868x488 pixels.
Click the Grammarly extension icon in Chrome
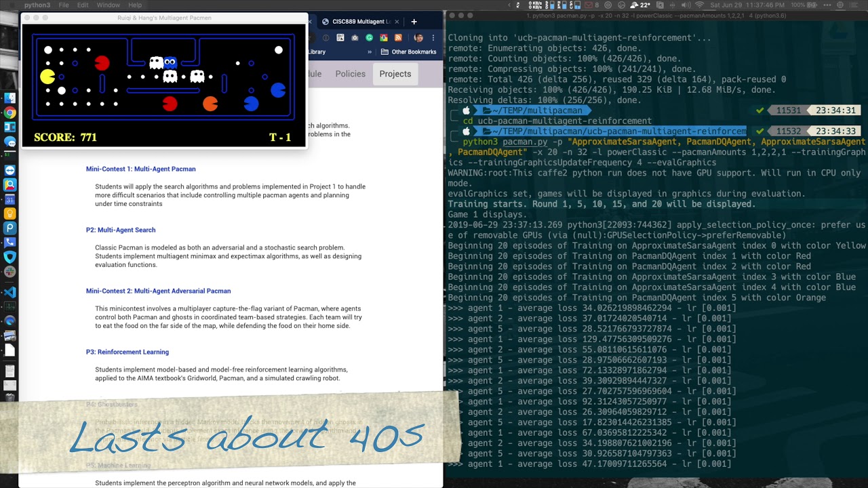click(x=369, y=38)
